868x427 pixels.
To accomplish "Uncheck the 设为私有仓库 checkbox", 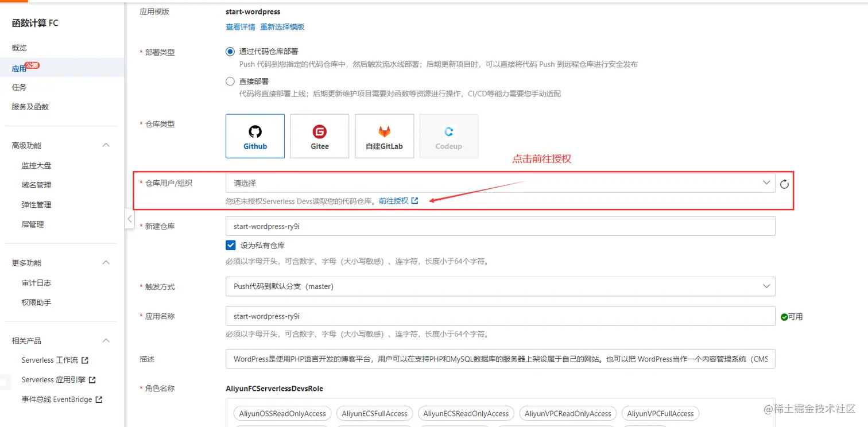I will click(x=230, y=245).
